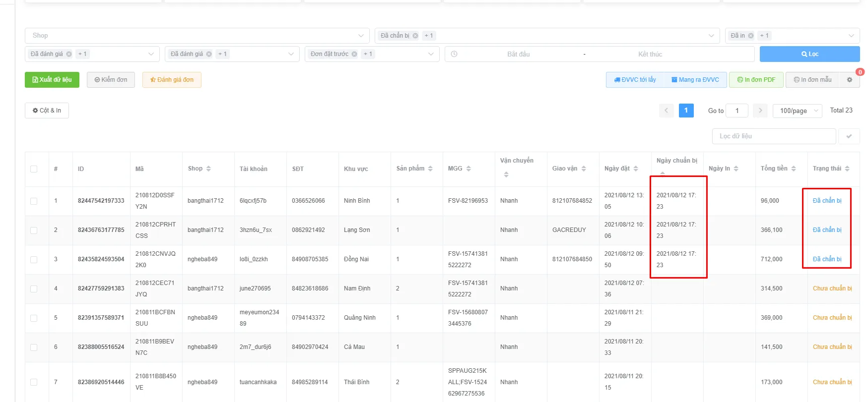This screenshot has width=868, height=402.
Task: Select checkbox for order 82447542197333
Action: [34, 201]
